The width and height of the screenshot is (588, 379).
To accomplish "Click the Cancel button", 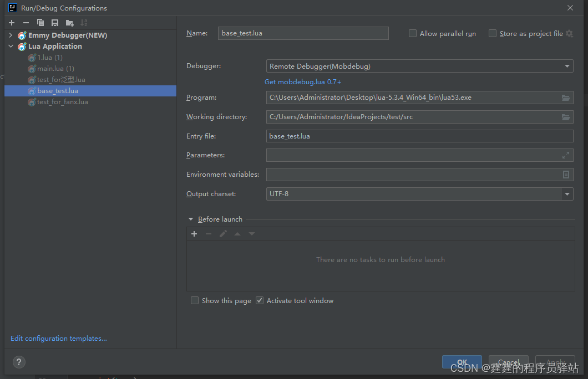I will (x=509, y=362).
